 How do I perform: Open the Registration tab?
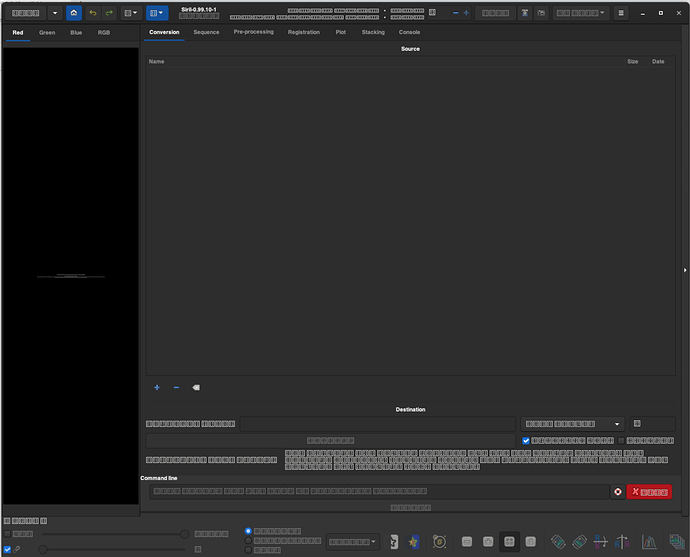tap(304, 32)
